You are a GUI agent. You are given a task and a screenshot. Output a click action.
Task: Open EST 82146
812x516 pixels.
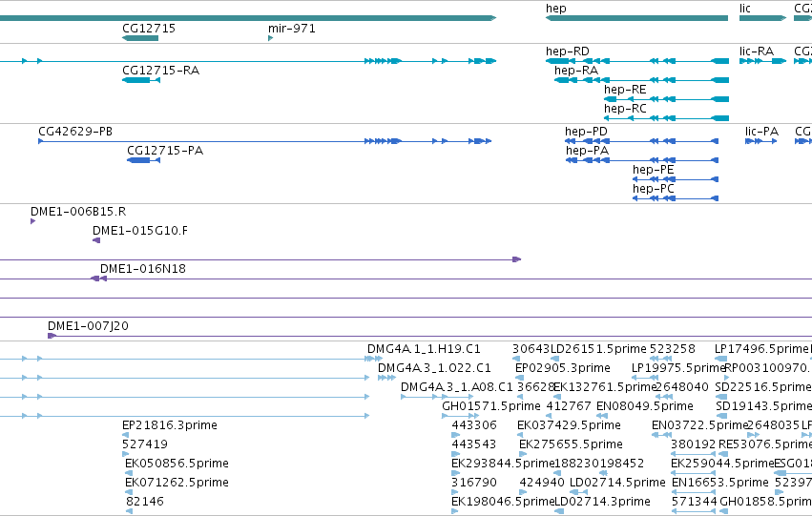pos(144,502)
